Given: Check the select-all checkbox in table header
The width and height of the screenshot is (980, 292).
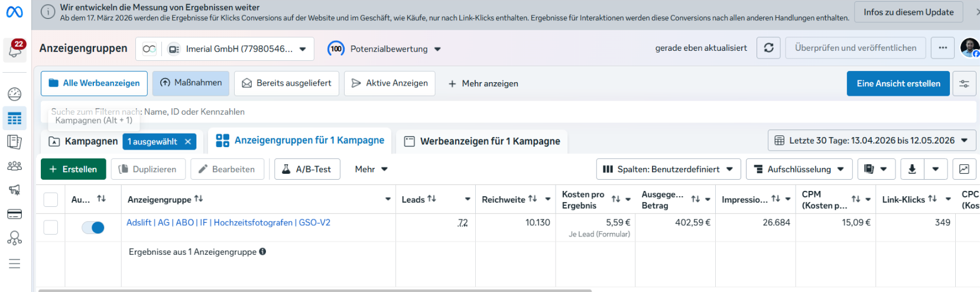Looking at the screenshot, I should 51,200.
